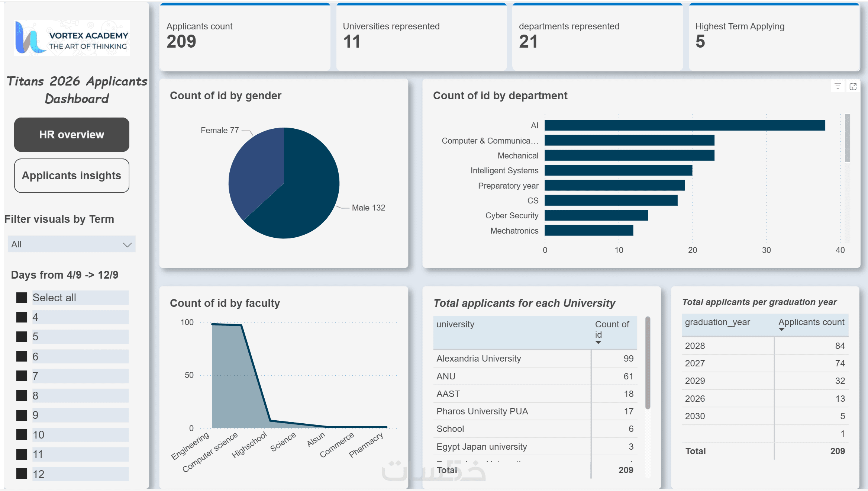This screenshot has height=491, width=868.
Task: Click the filter icon on department chart
Action: [838, 86]
